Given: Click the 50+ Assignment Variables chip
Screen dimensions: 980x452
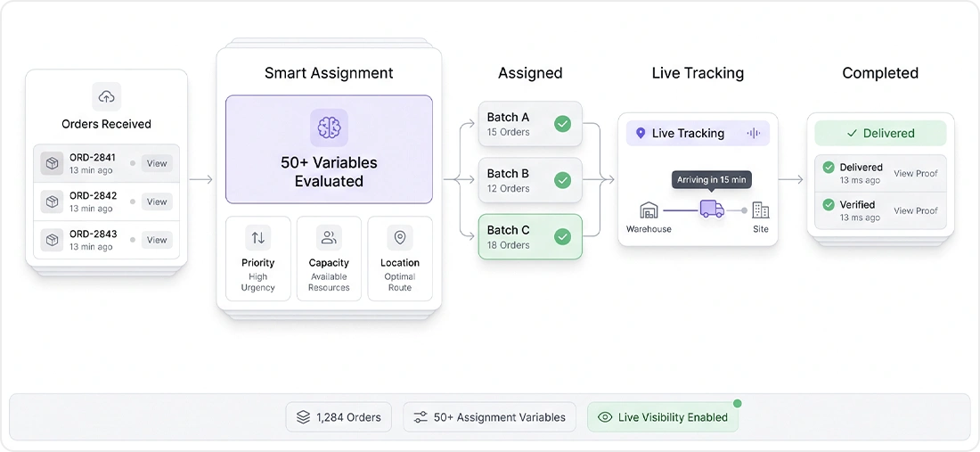Looking at the screenshot, I should [x=489, y=417].
